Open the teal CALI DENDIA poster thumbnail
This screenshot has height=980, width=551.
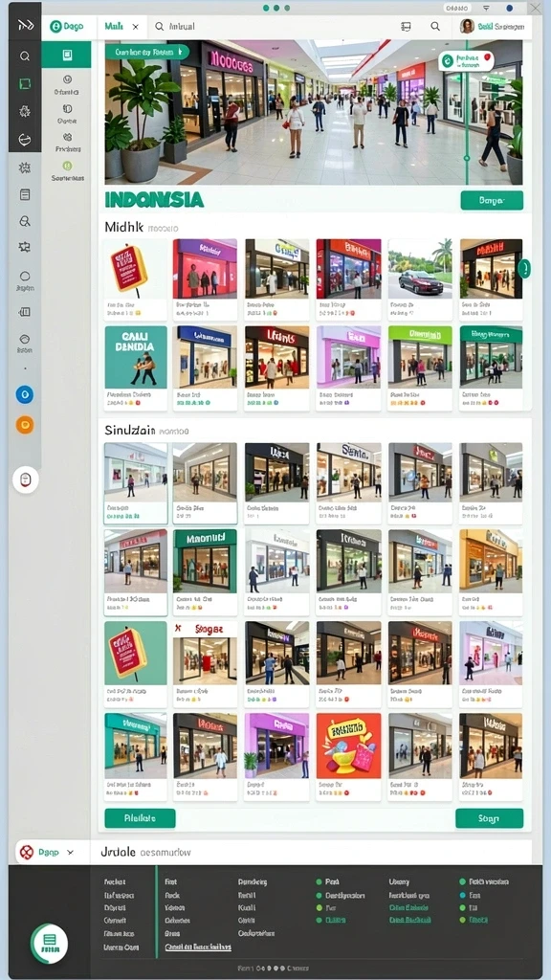tap(136, 356)
